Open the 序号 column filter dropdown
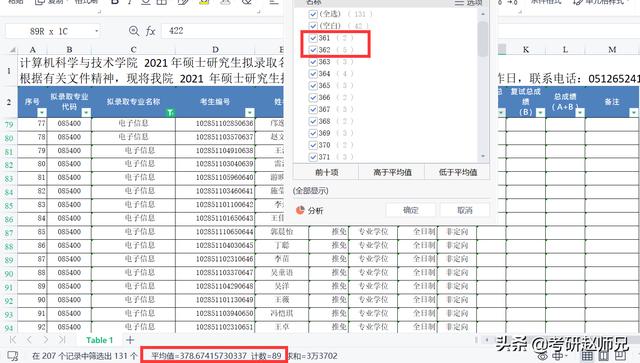 tap(42, 113)
